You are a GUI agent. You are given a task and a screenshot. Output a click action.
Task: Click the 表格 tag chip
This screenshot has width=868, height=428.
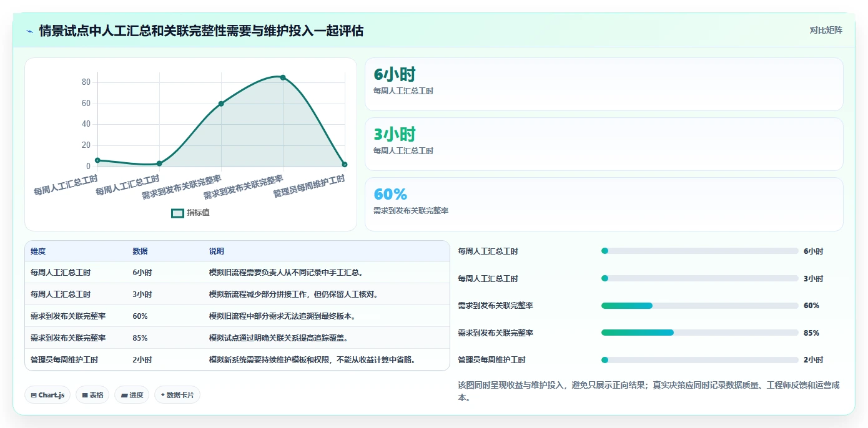(x=92, y=395)
